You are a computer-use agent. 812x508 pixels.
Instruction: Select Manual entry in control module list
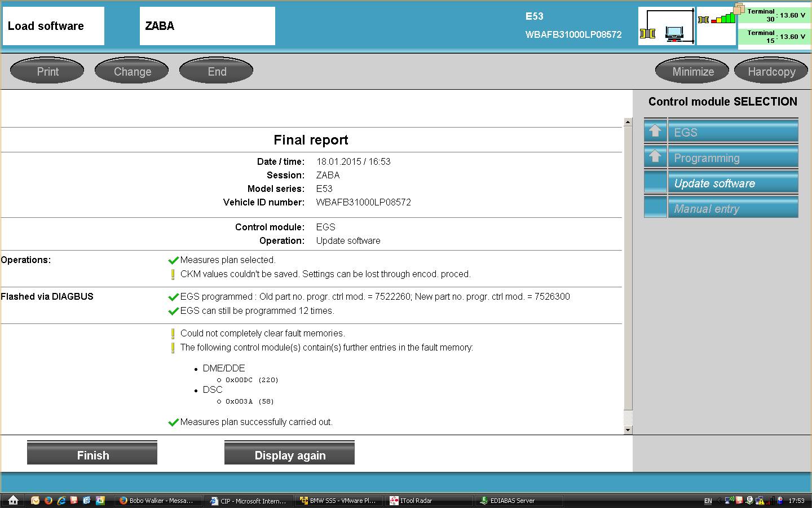tap(732, 209)
